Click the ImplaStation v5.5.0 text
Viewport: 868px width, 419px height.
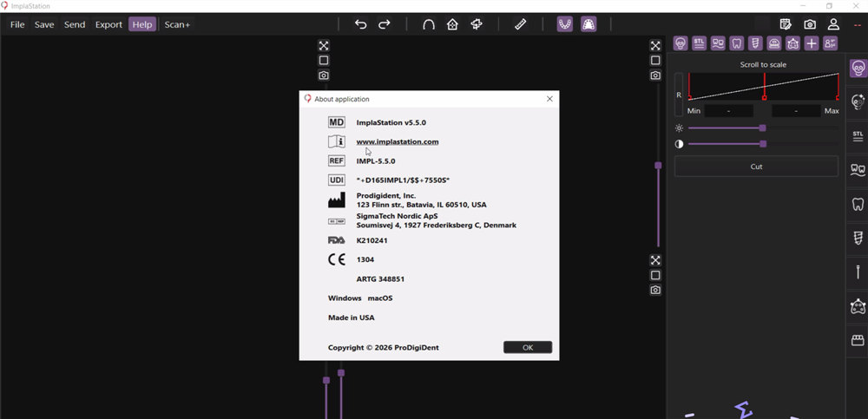tap(391, 122)
